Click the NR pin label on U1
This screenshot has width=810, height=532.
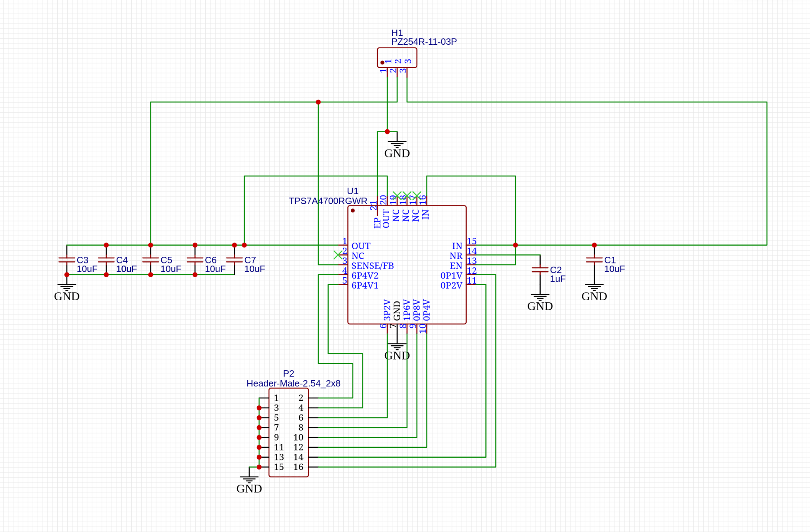456,256
